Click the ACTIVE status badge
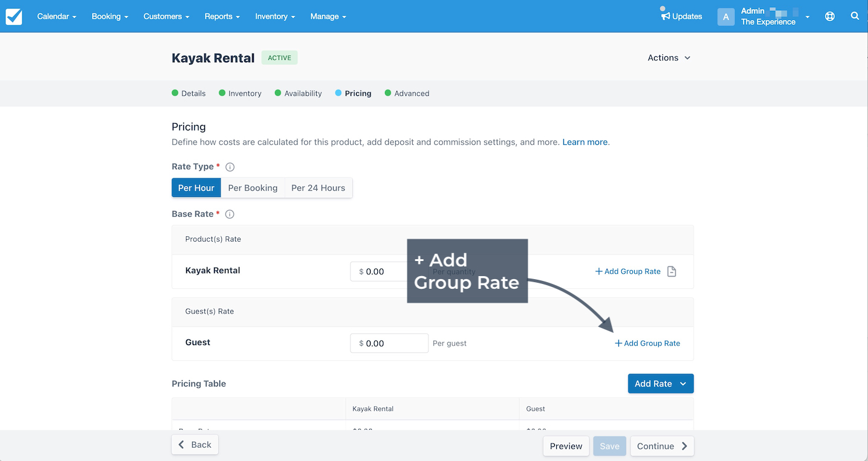The height and width of the screenshot is (461, 868). [x=279, y=58]
